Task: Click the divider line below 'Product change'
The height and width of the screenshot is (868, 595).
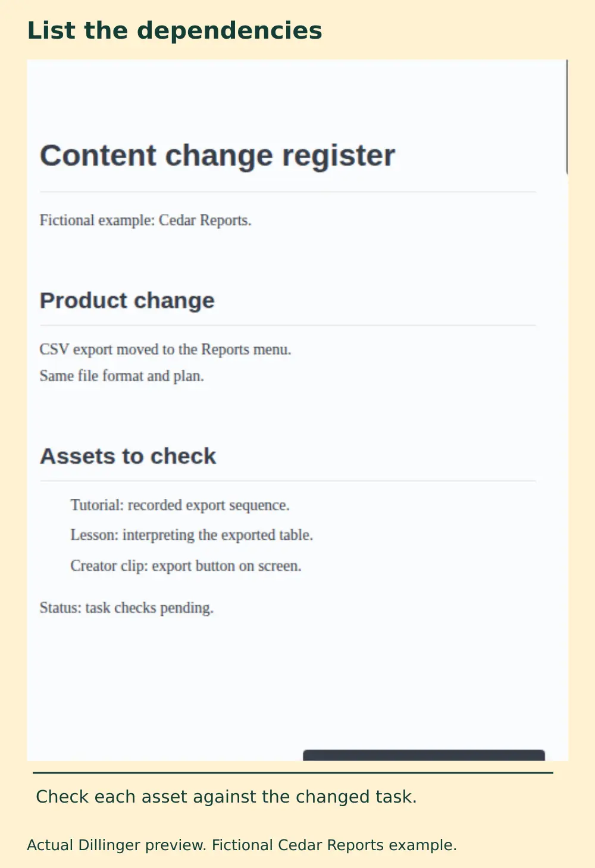Action: pyautogui.click(x=288, y=325)
